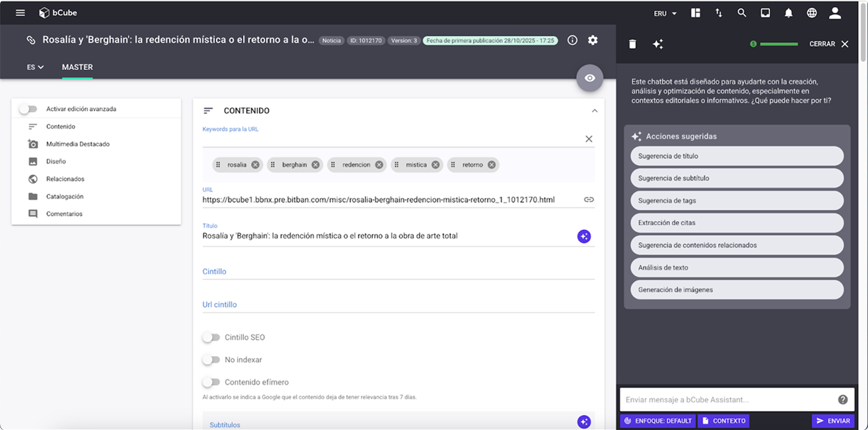Enable the No indexar toggle

pos(211,360)
